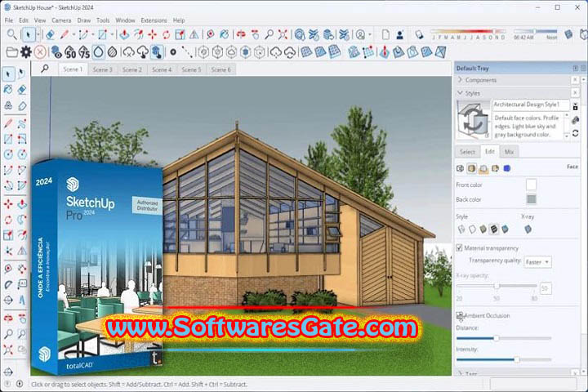
Task: Choose the Follow Me tool in left toolbar
Action: 22,220
